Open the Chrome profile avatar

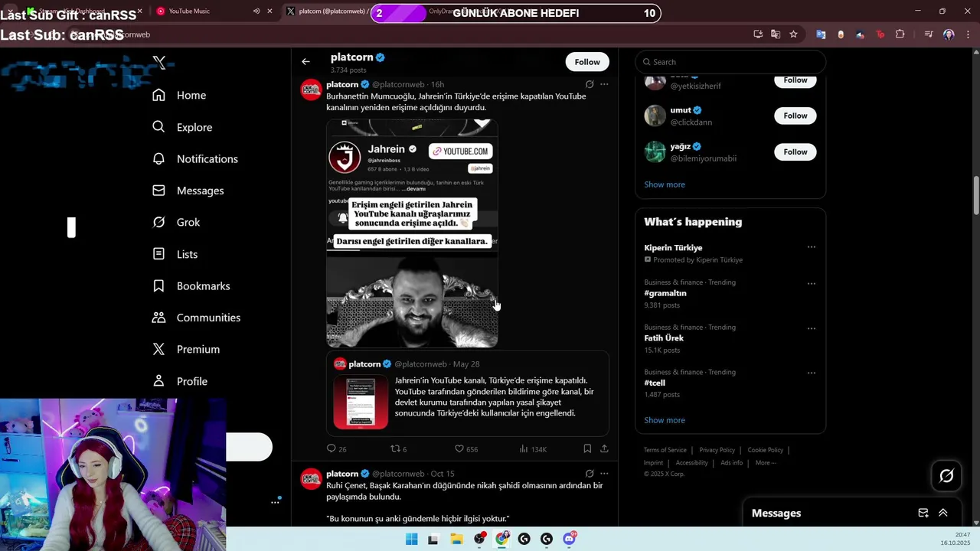coord(949,34)
